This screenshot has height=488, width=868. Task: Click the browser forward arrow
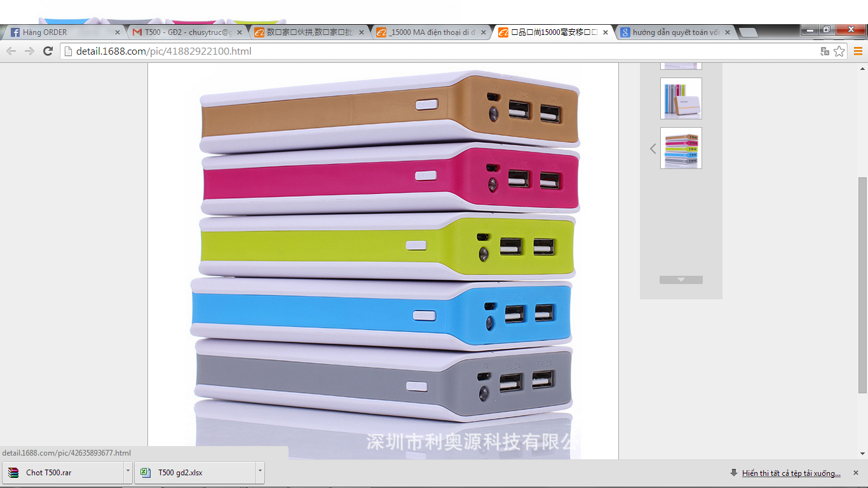(29, 51)
